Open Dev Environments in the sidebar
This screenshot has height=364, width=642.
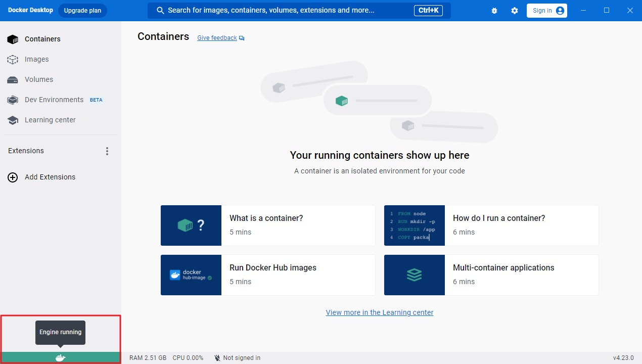(x=61, y=100)
